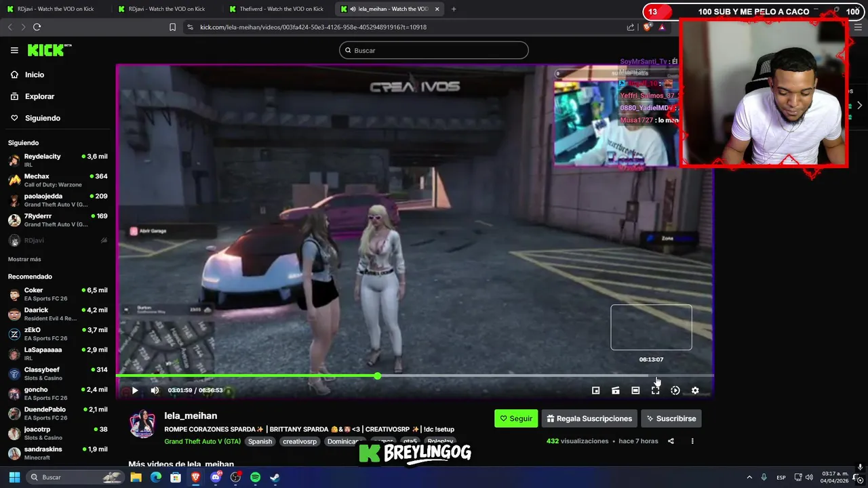Open sandraskins recommended channel
Viewport: 868px width, 488px height.
[x=58, y=453]
